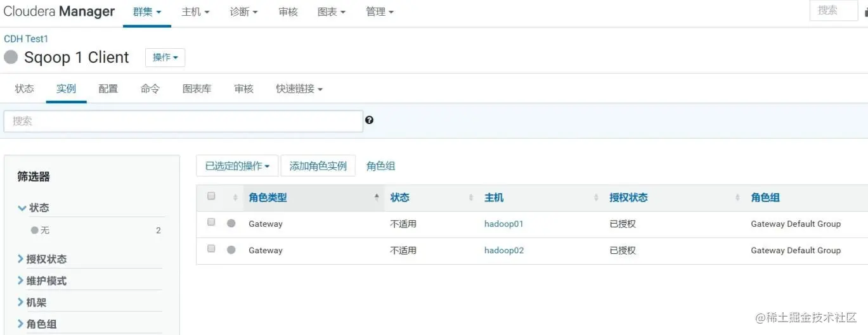Open the 主机 top navigation dropdown

(x=195, y=12)
